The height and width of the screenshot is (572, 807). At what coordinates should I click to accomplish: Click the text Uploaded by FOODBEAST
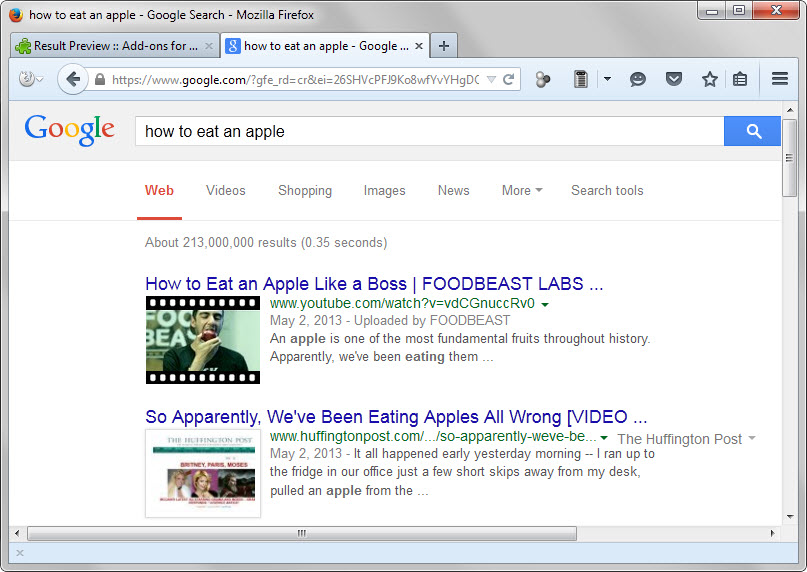[x=432, y=320]
